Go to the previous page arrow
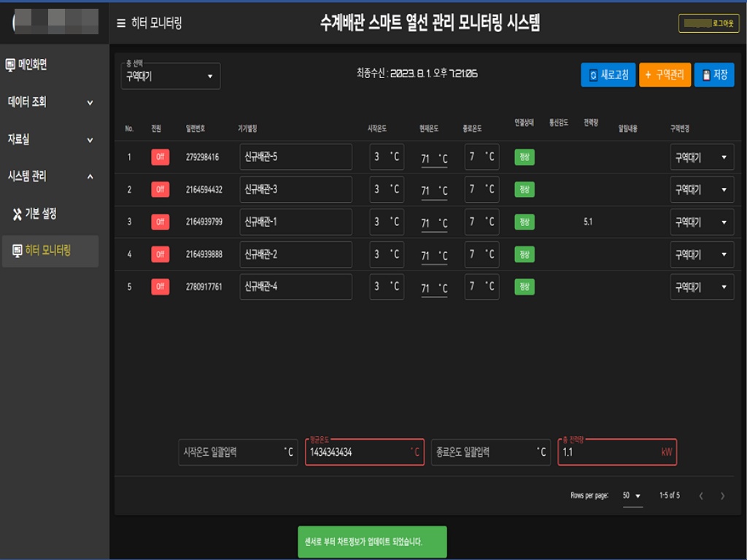This screenshot has height=560, width=747. (701, 496)
